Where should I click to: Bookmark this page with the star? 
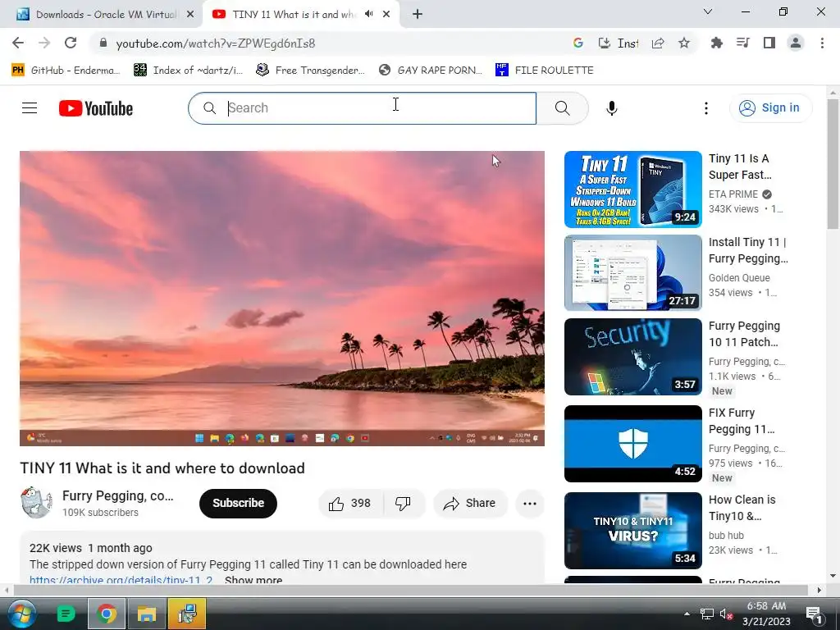[684, 43]
